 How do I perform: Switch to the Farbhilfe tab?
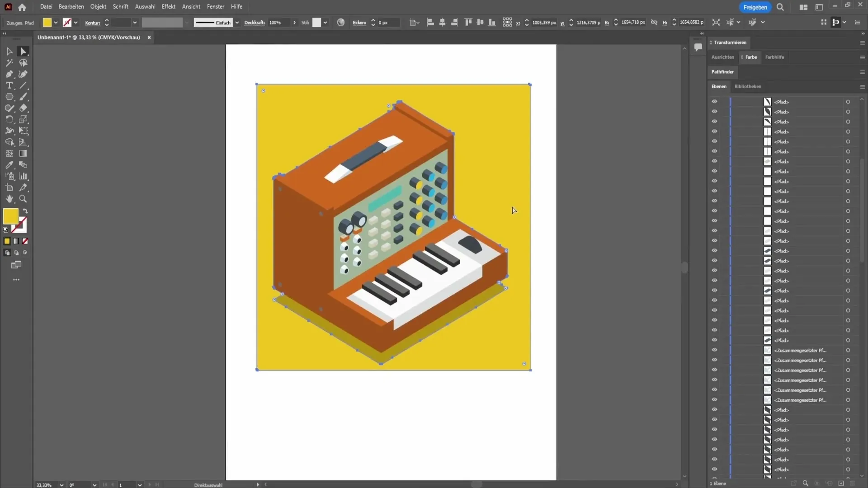coord(774,57)
